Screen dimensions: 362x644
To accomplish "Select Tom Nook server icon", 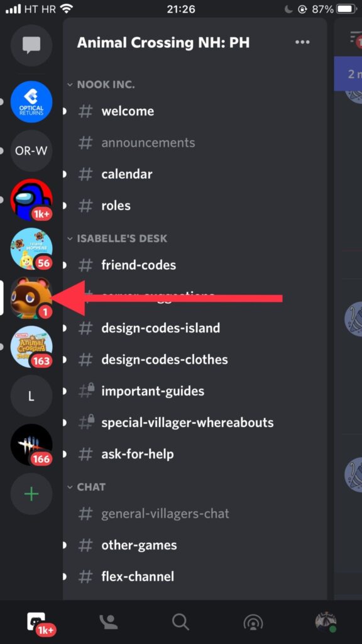I will point(31,297).
